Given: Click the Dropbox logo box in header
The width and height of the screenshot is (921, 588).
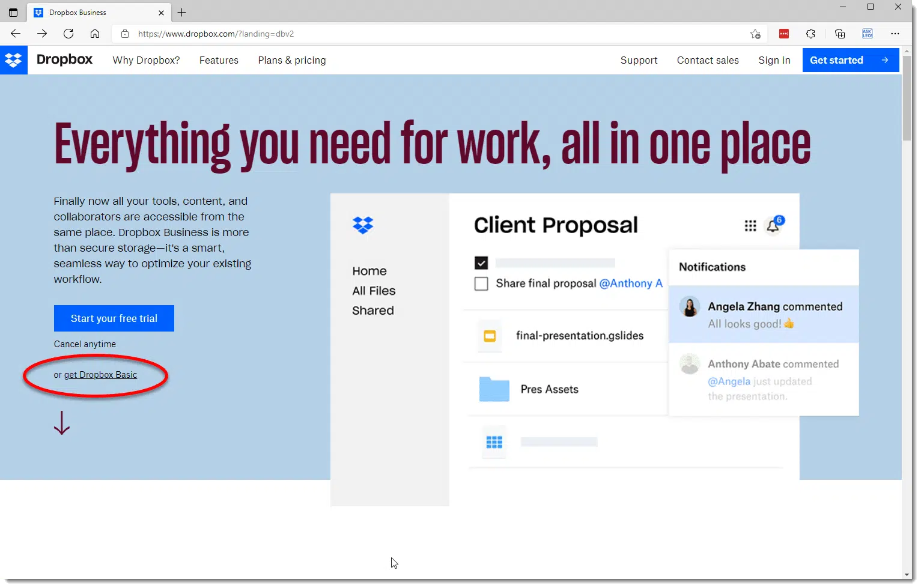Looking at the screenshot, I should 13,60.
